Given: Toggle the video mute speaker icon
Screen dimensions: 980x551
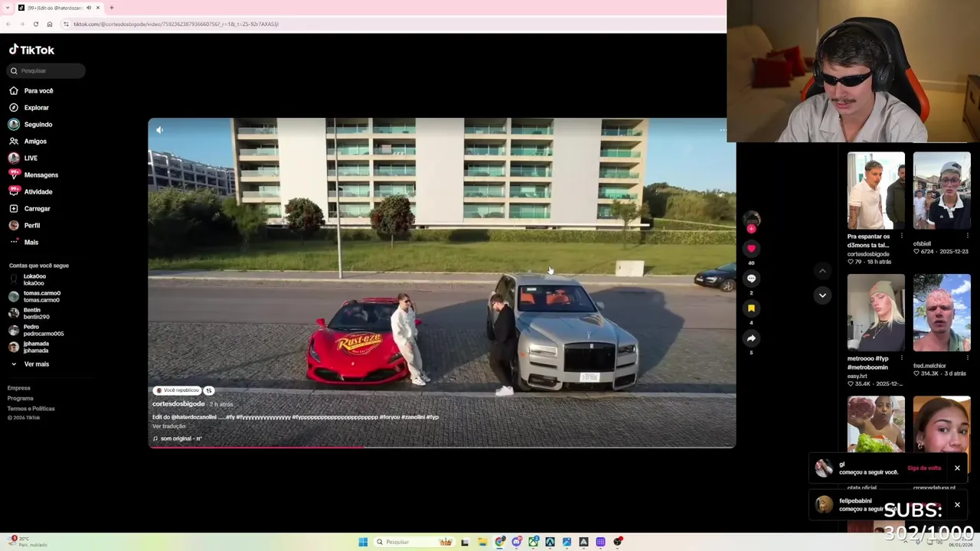Looking at the screenshot, I should tap(159, 130).
